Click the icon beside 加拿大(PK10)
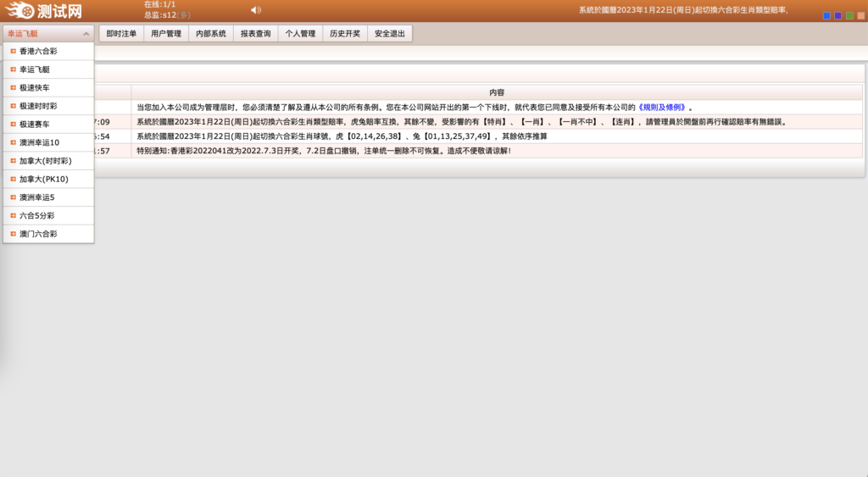This screenshot has width=868, height=477. pos(13,179)
